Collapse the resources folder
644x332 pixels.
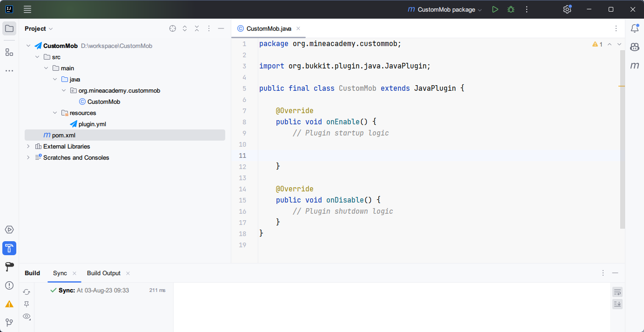(x=55, y=113)
